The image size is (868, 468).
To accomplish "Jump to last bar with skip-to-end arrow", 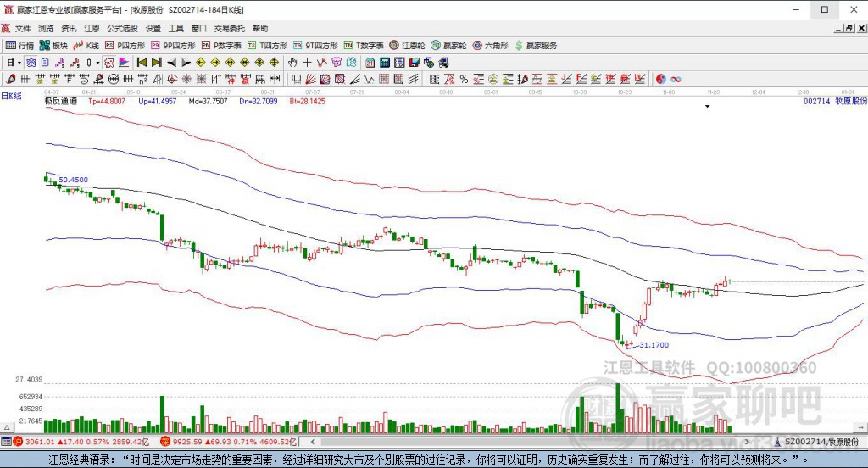I will pos(157,63).
